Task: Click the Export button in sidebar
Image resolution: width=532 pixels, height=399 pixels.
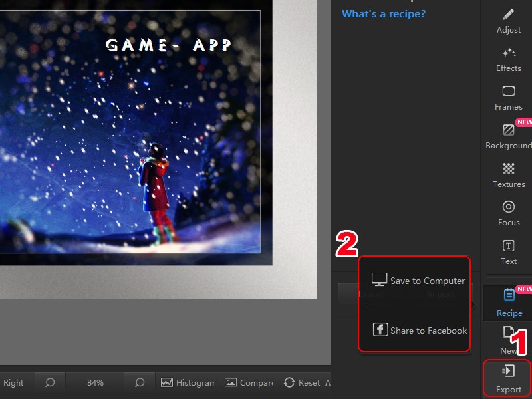Action: [x=508, y=379]
